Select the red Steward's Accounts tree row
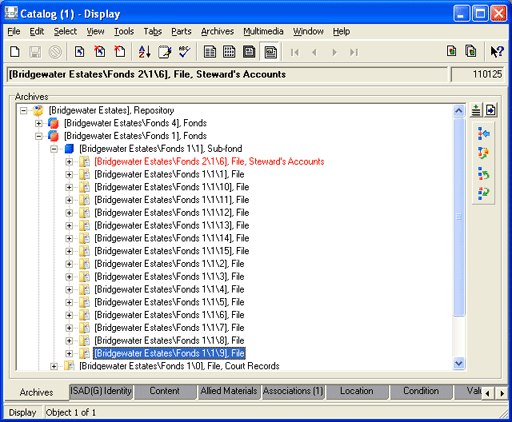Image resolution: width=512 pixels, height=422 pixels. [209, 162]
